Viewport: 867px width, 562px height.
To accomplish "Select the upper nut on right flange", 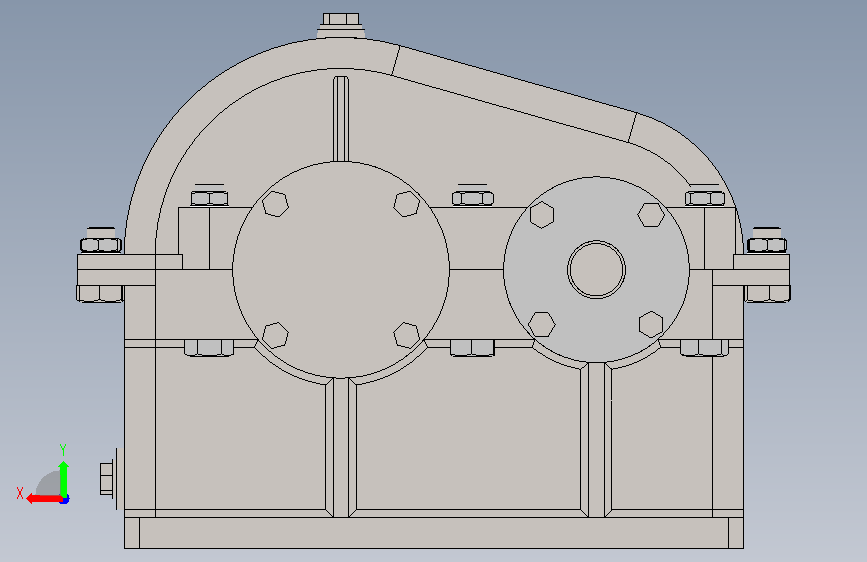I will coord(767,245).
